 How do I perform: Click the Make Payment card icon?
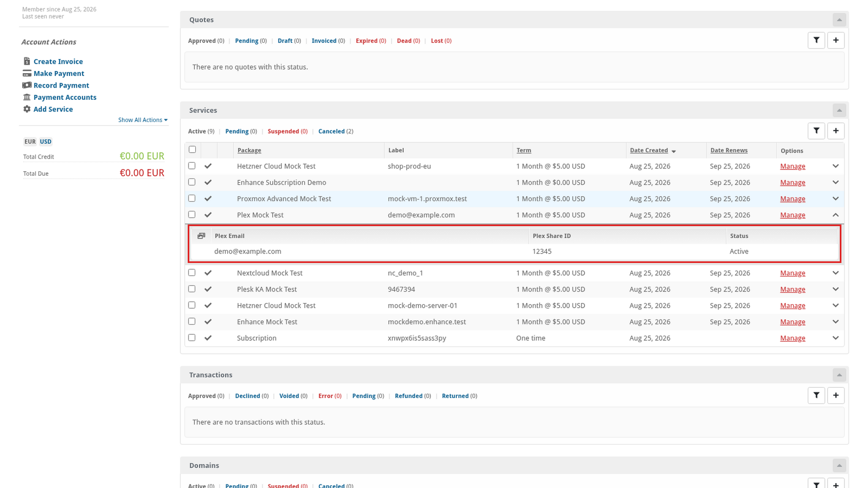pos(27,73)
